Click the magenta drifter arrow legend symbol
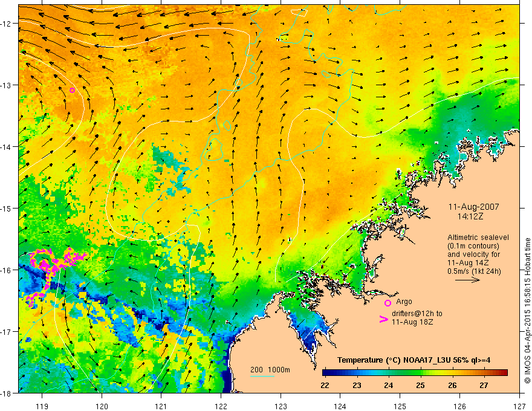Screen dimensions: 532x411 [x=383, y=319]
